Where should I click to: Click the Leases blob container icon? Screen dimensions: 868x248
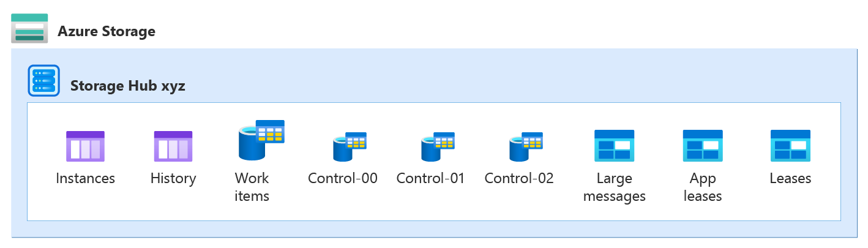[x=790, y=146]
